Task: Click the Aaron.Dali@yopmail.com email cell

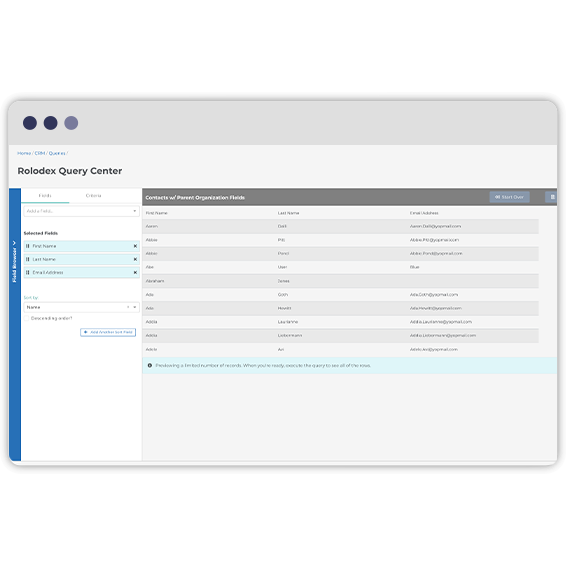Action: [x=435, y=226]
